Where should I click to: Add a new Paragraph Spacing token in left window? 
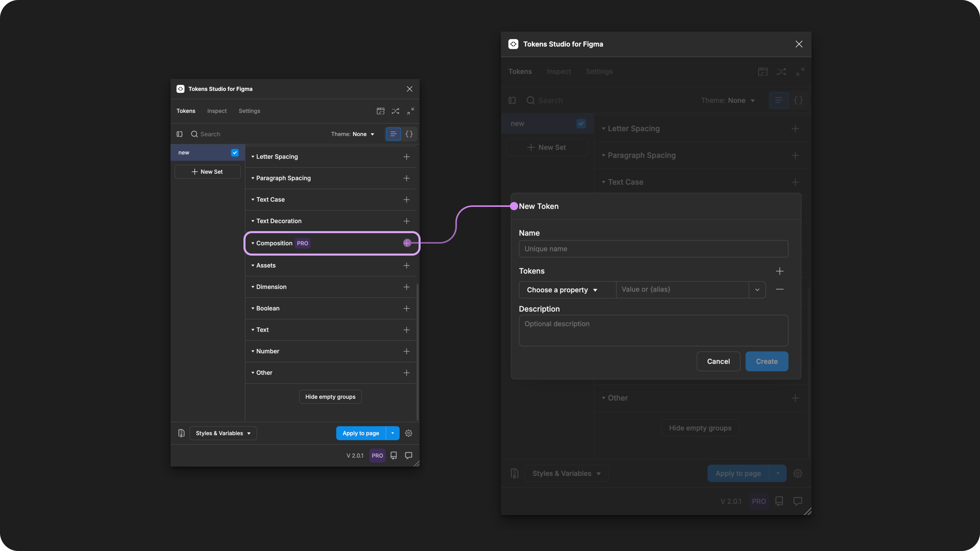[x=406, y=178]
